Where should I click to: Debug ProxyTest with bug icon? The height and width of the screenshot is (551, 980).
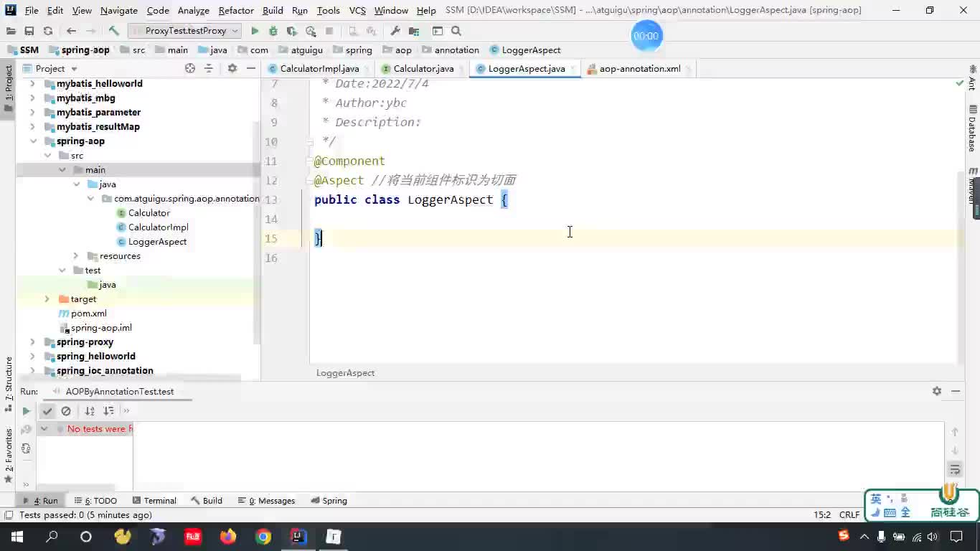tap(273, 31)
